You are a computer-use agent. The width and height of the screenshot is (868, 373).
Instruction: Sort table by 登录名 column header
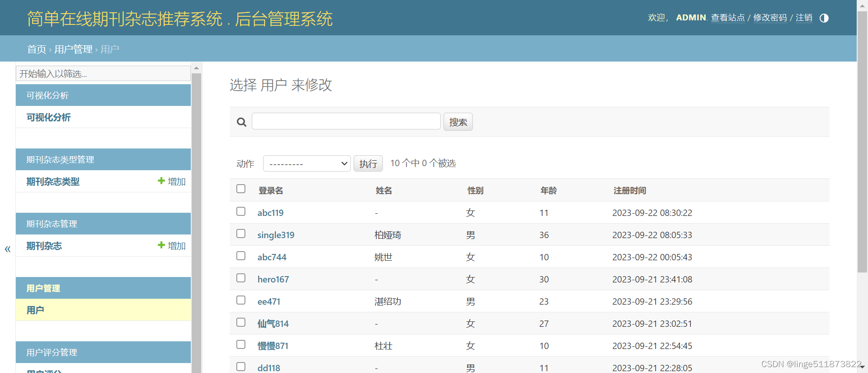coord(271,191)
